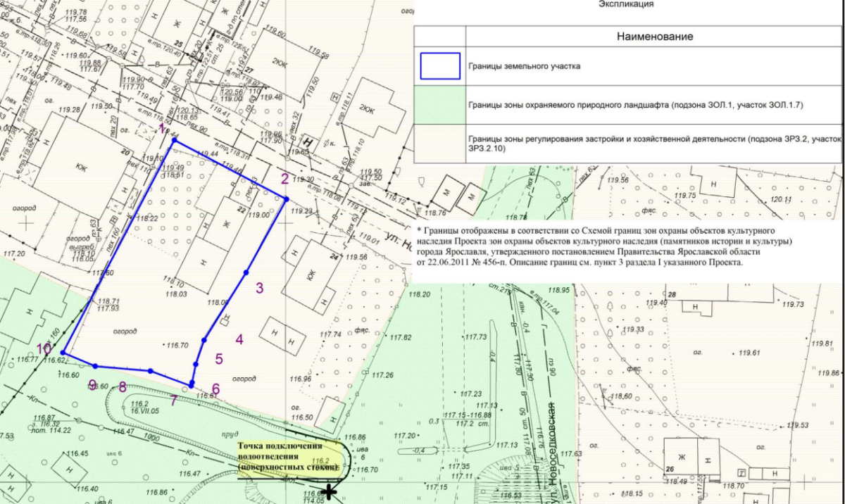
Task: Select the green protected landscape legend swatch
Action: pyautogui.click(x=439, y=105)
